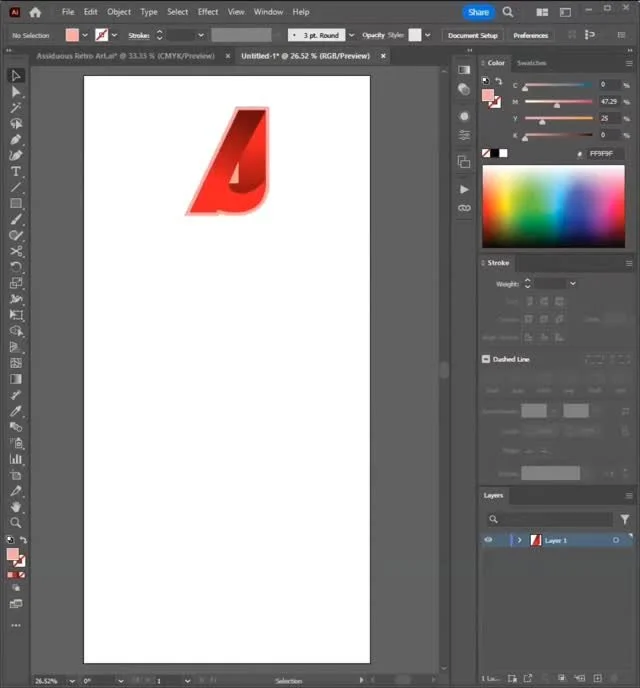The width and height of the screenshot is (640, 688).
Task: Click the white swatch in Color panel
Action: click(x=504, y=153)
